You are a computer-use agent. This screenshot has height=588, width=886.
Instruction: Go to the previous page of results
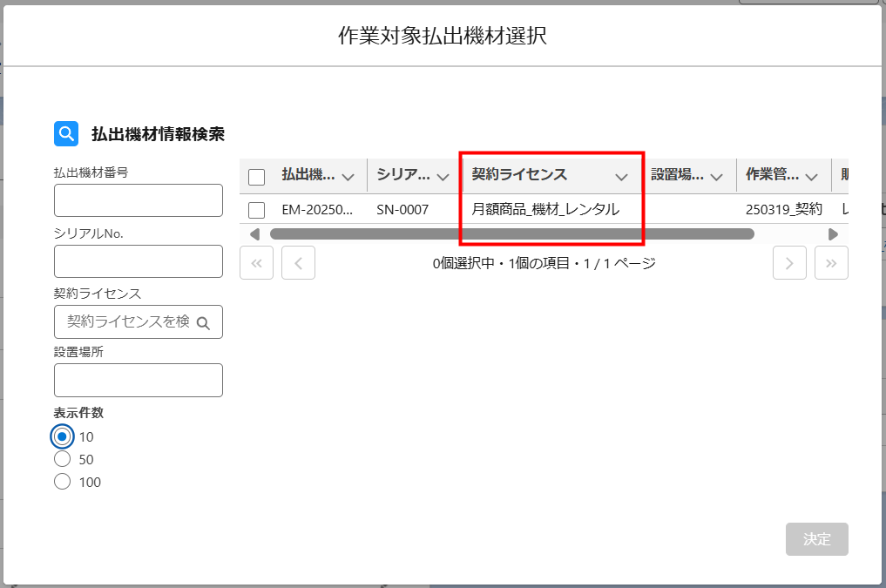(x=298, y=263)
